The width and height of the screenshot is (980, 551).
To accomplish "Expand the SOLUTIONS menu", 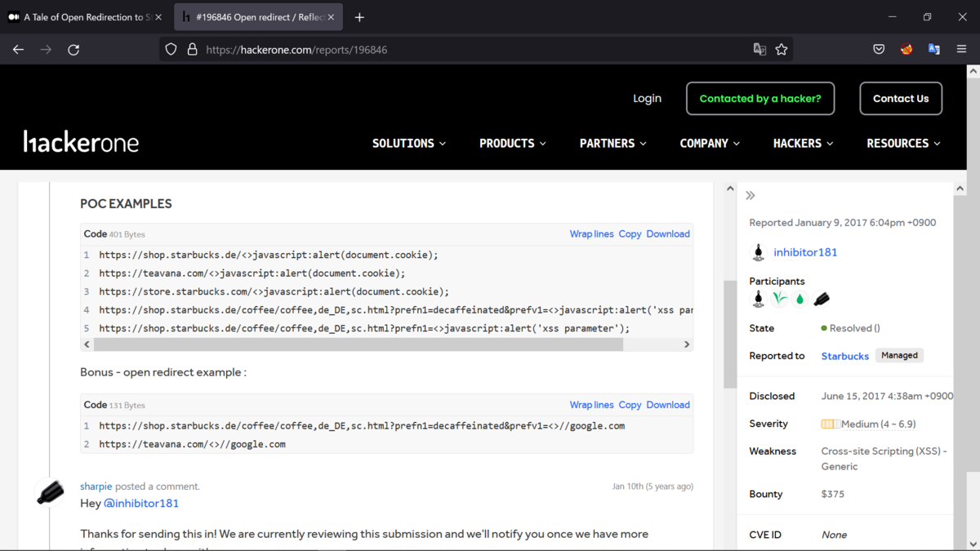I will 409,143.
